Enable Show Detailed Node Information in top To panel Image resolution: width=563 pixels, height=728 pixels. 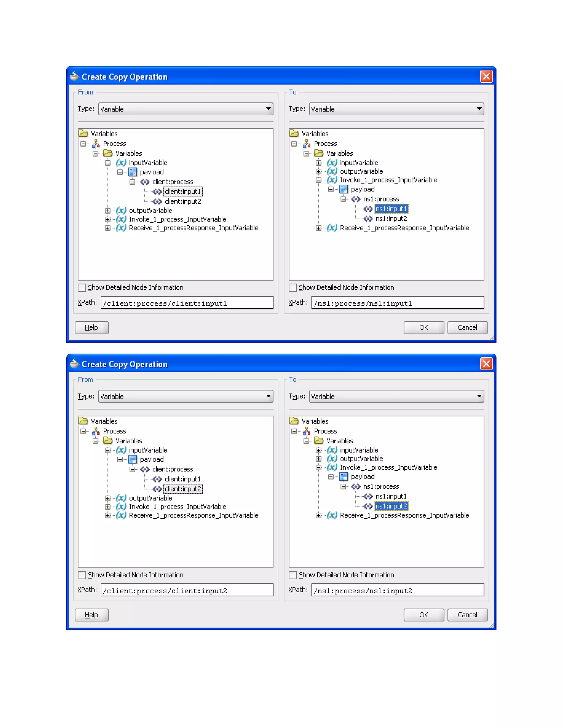click(x=292, y=288)
